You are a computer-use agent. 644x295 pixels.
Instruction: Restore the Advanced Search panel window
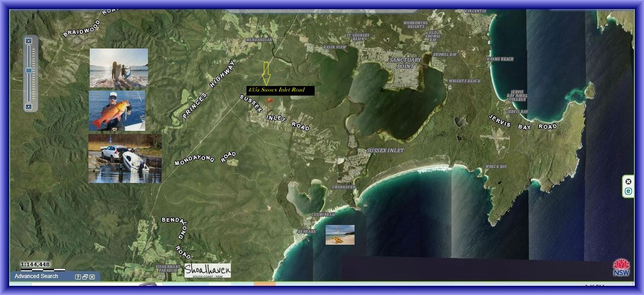pyautogui.click(x=85, y=277)
